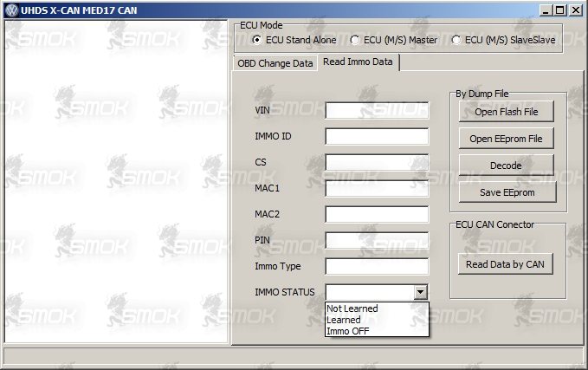The height and width of the screenshot is (370, 588).
Task: Click the CS input field
Action: 377,162
